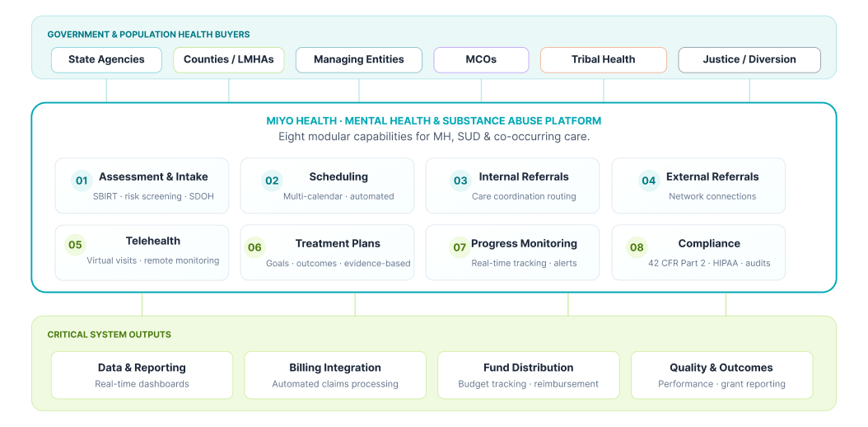Select the Fund Distribution card
Viewport: 868px width, 427px height.
(x=528, y=375)
